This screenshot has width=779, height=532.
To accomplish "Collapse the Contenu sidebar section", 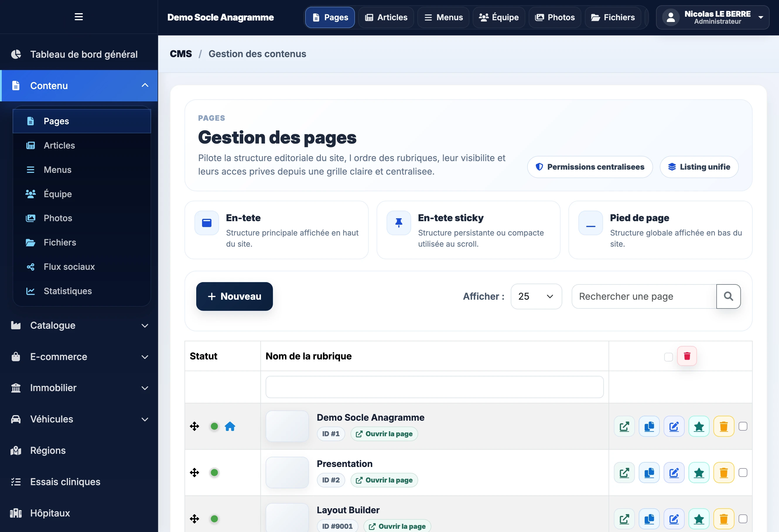I will tap(79, 86).
